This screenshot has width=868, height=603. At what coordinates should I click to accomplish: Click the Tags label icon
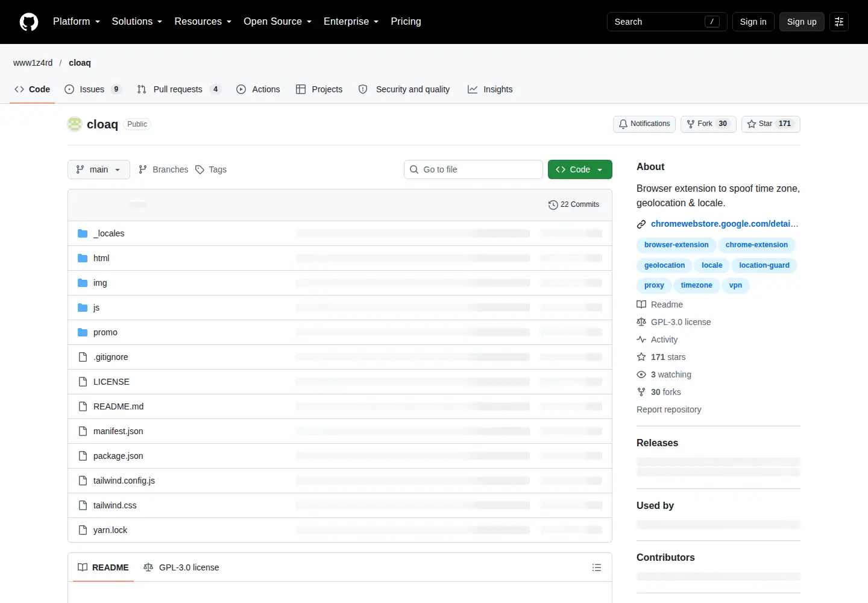click(200, 170)
